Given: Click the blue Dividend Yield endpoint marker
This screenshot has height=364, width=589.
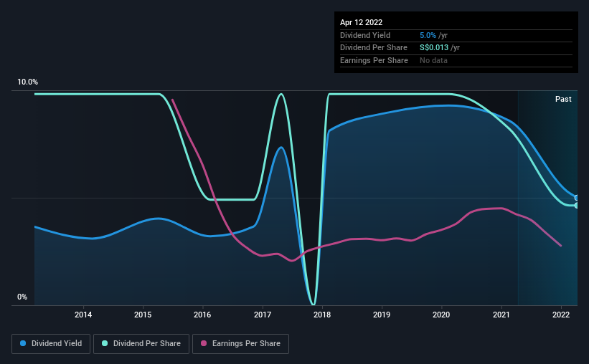Looking at the screenshot, I should pos(577,198).
